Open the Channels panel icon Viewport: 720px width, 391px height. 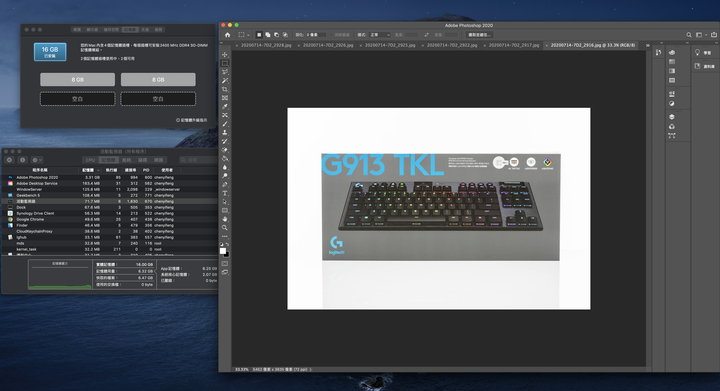click(672, 127)
